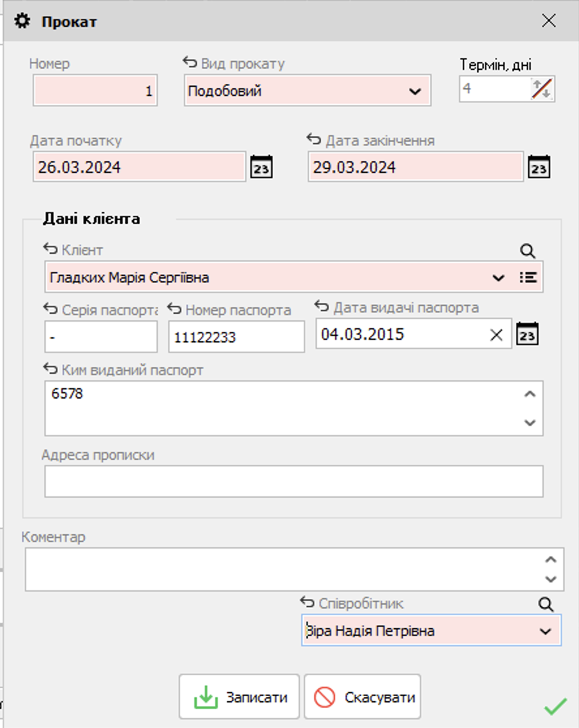Image resolution: width=579 pixels, height=728 pixels.
Task: Open calendar for Дата видачі паспорта
Action: coord(527,335)
